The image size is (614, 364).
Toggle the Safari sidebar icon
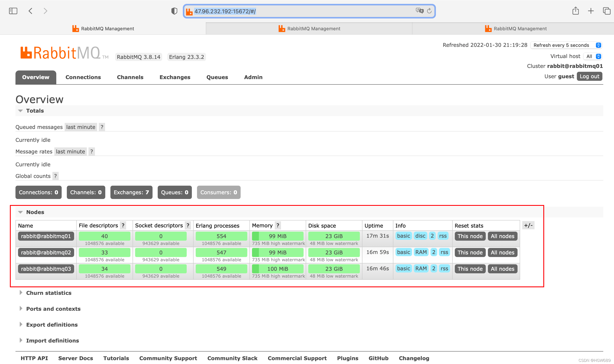[13, 11]
